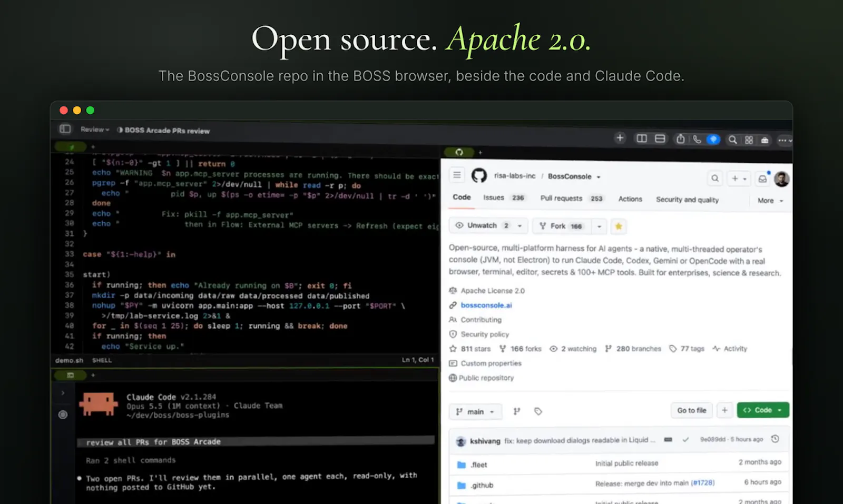This screenshot has width=843, height=504.
Task: Select the stacked rows layout icon
Action: click(660, 139)
